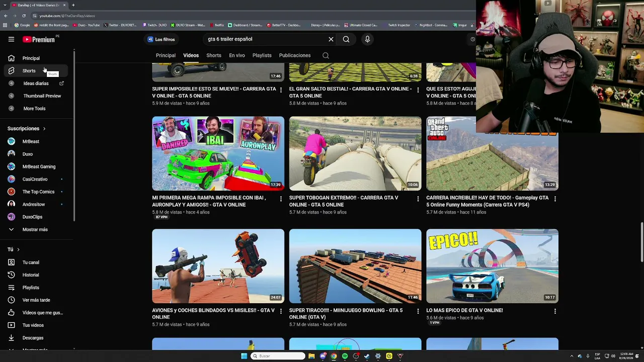Open the En vivo tab
Screen dimensions: 644x362
(x=237, y=55)
